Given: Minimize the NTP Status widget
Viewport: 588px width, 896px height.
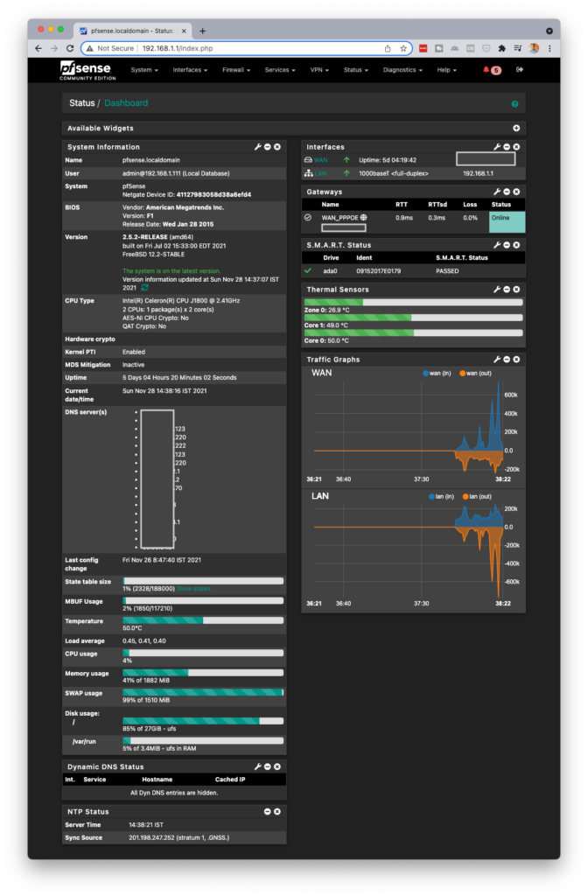Looking at the screenshot, I should [268, 812].
